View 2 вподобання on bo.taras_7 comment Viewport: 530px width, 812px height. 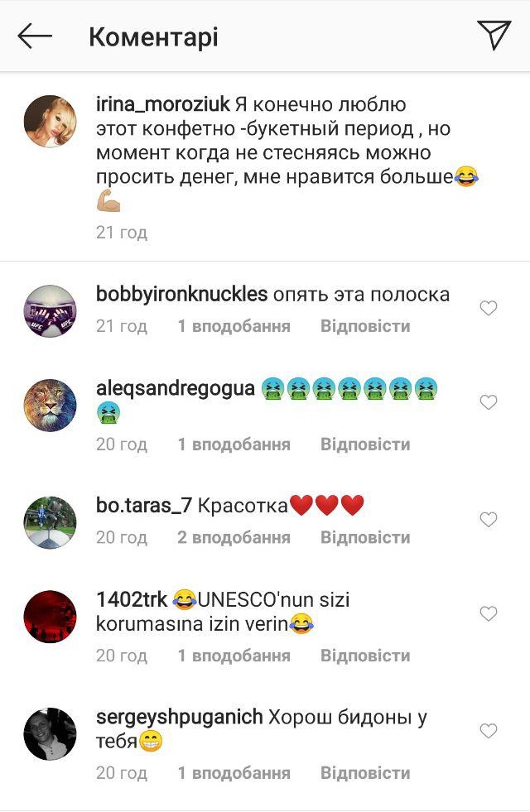click(x=234, y=537)
